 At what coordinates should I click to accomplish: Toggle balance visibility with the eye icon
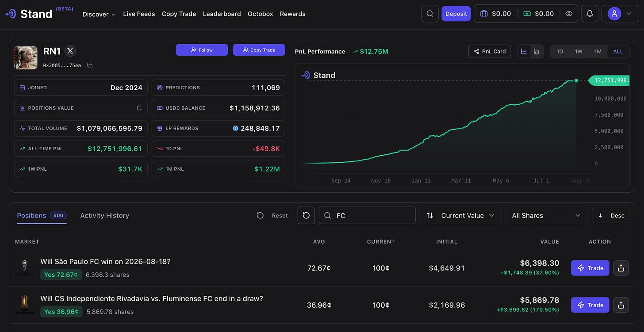569,14
